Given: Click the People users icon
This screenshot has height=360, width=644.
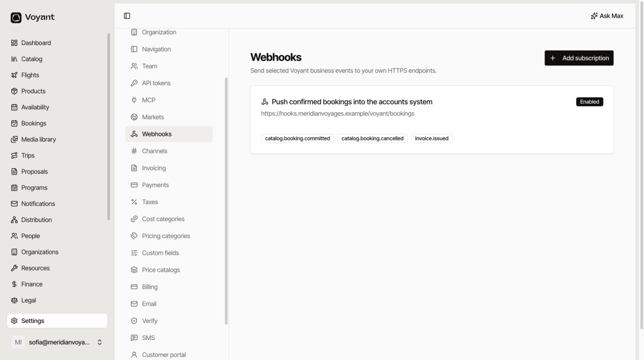Looking at the screenshot, I should click(x=14, y=236).
